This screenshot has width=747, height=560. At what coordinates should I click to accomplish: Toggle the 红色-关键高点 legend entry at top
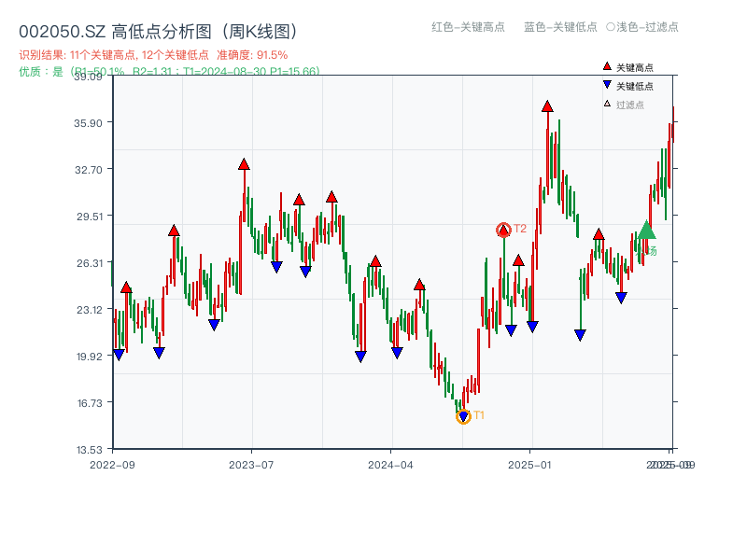tap(468, 27)
